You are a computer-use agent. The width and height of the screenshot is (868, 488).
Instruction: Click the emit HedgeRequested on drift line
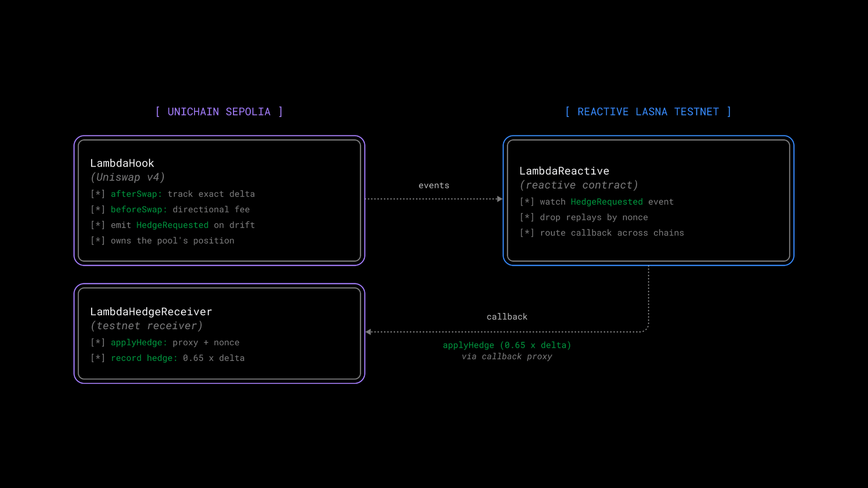point(173,225)
